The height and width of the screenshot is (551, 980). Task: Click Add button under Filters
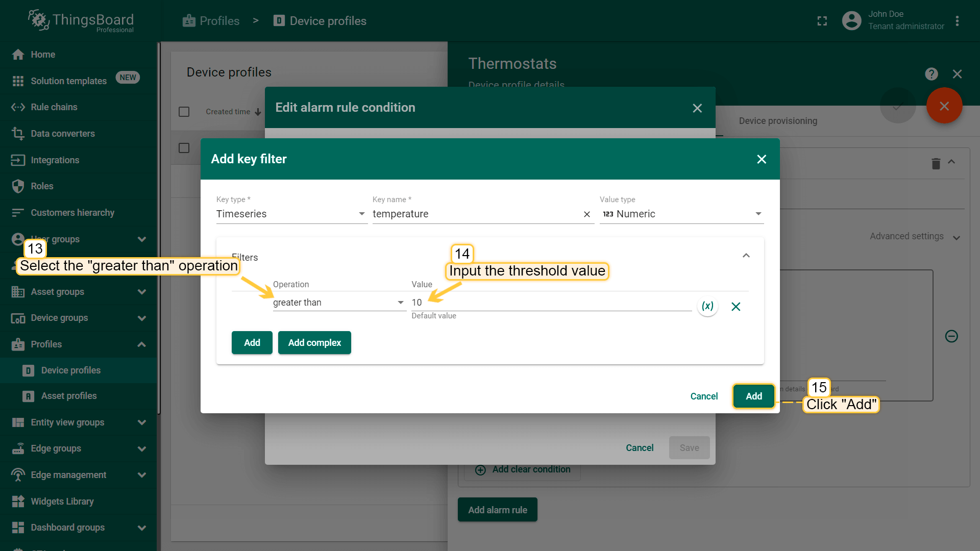252,343
